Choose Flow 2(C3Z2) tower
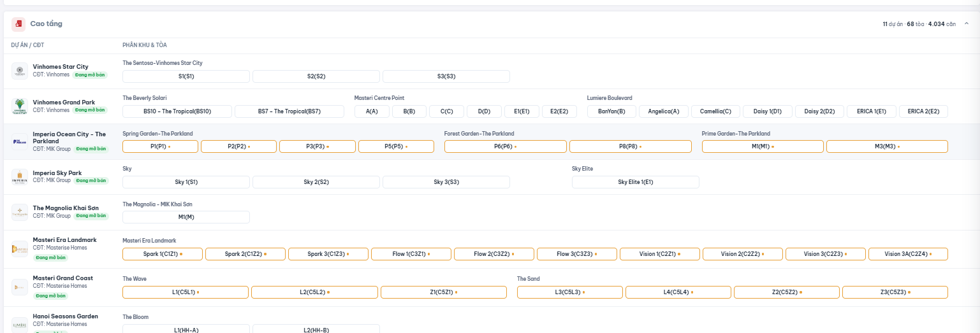This screenshot has height=333, width=980. [494, 254]
